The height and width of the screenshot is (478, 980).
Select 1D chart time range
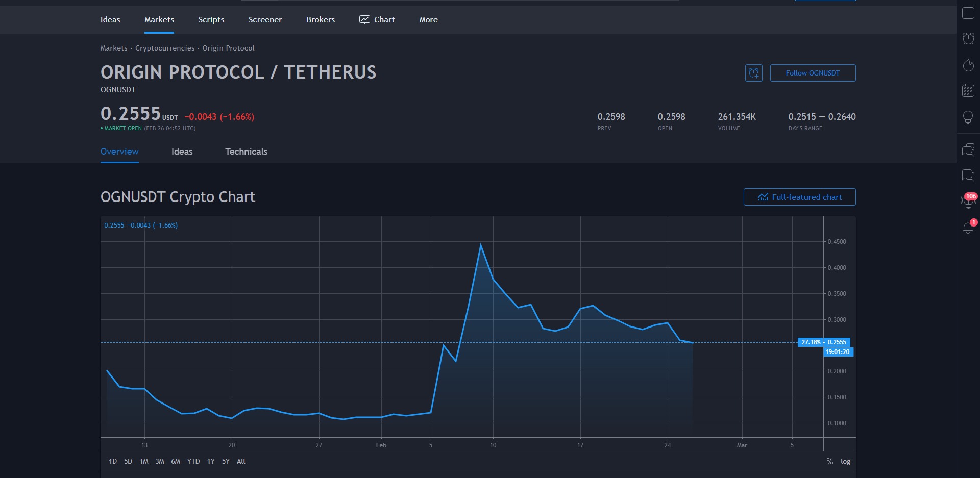(x=113, y=461)
